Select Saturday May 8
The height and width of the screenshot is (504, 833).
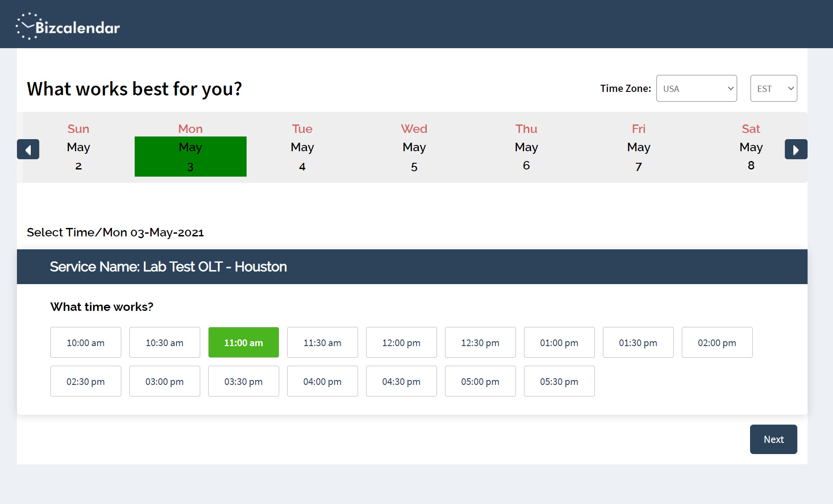tap(751, 148)
